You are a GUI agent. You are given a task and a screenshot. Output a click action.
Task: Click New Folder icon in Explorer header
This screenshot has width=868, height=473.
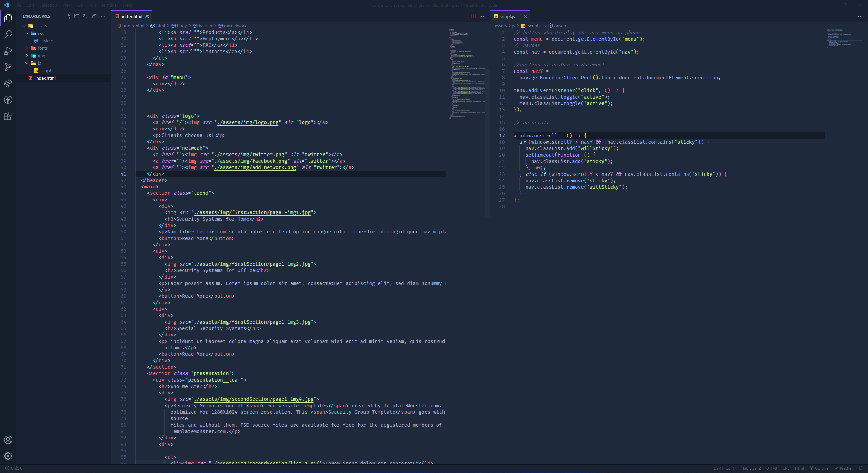pos(77,16)
